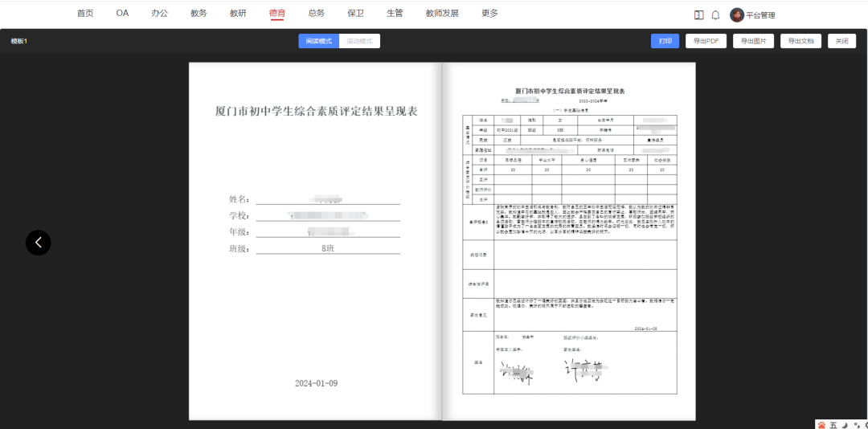Open the 德育 tab
The image size is (868, 429).
tap(276, 14)
